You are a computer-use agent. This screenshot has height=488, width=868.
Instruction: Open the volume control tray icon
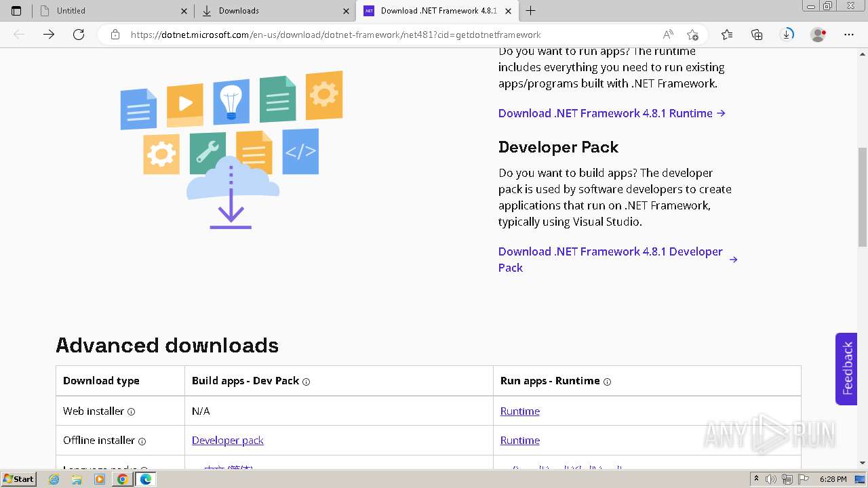pos(770,479)
